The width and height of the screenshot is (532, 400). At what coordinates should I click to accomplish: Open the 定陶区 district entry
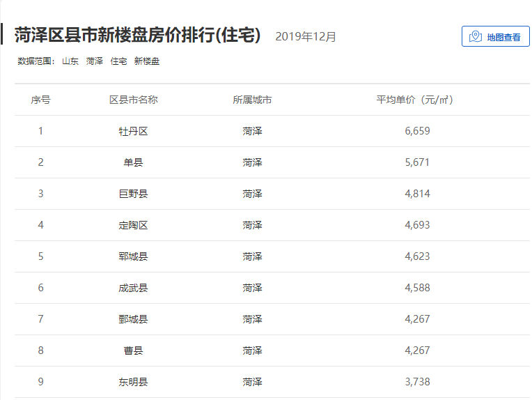coord(133,225)
